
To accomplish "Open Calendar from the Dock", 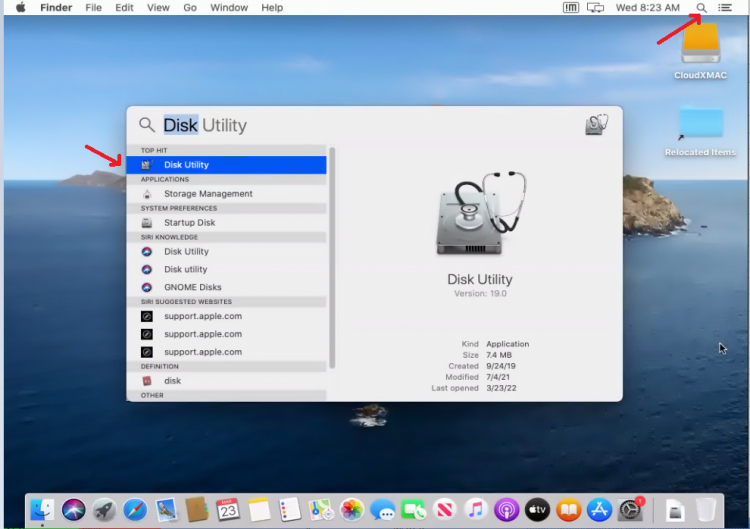I will (228, 509).
